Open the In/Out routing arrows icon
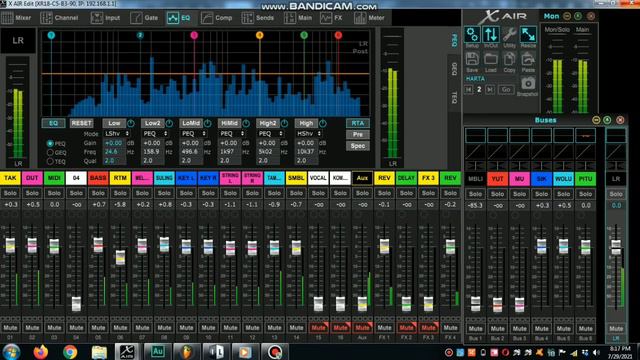The height and width of the screenshot is (360, 640). click(491, 35)
